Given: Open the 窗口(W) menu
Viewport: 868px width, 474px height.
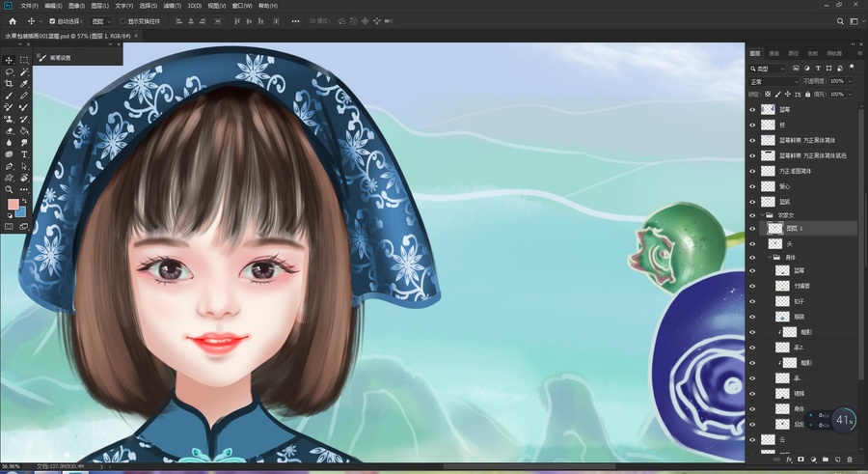Looking at the screenshot, I should [242, 6].
